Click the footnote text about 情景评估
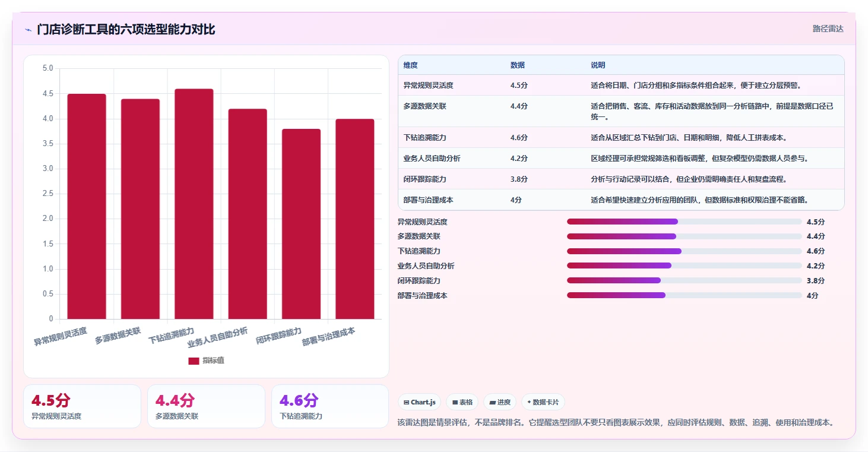The image size is (868, 452). (x=617, y=423)
